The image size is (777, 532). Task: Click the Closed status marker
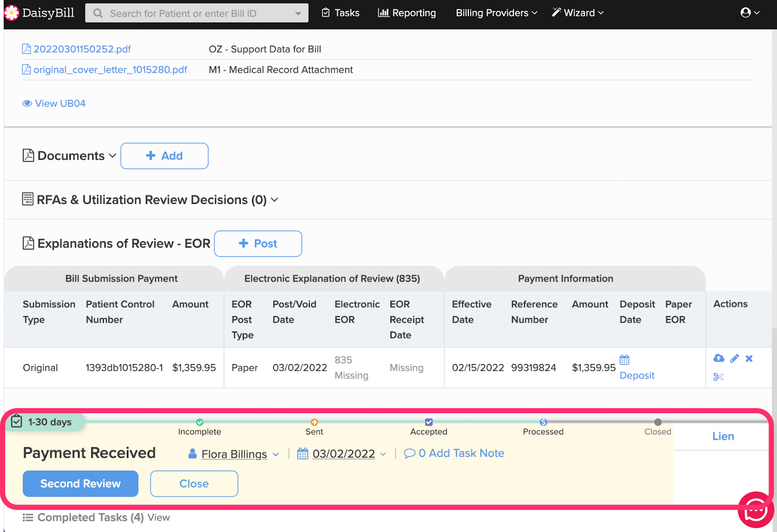coord(658,422)
